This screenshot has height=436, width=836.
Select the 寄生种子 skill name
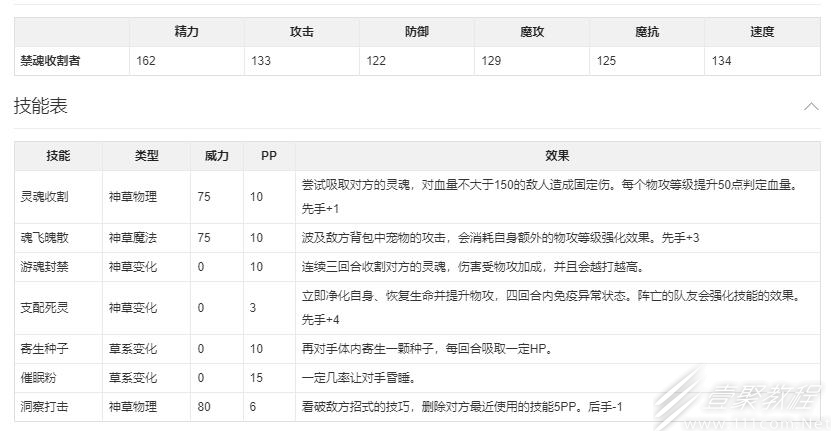pyautogui.click(x=44, y=349)
